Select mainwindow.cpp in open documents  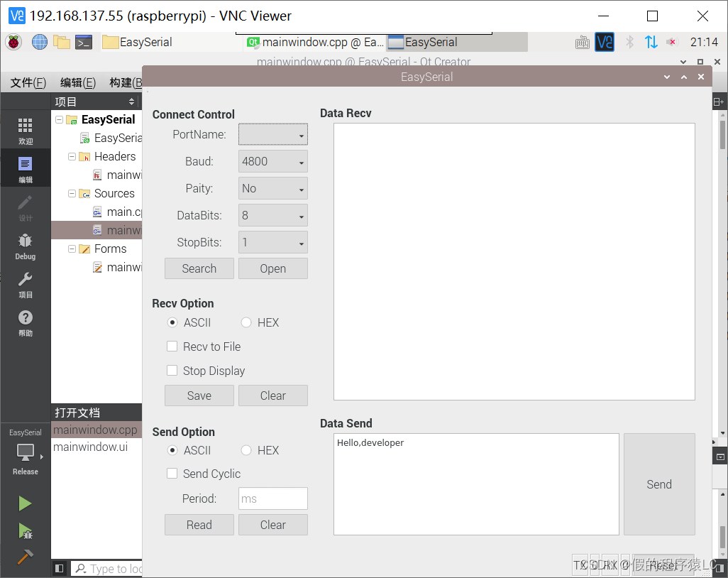click(x=96, y=430)
